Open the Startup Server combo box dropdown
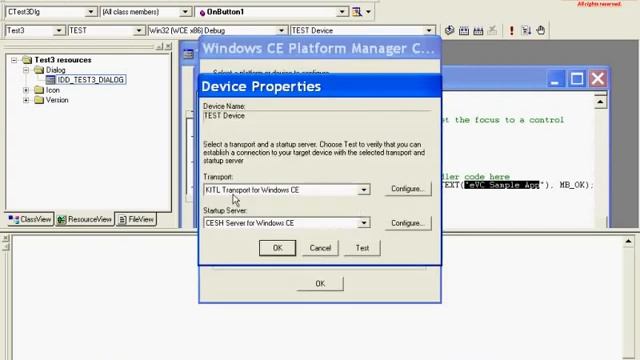Image resolution: width=640 pixels, height=360 pixels. (x=363, y=223)
